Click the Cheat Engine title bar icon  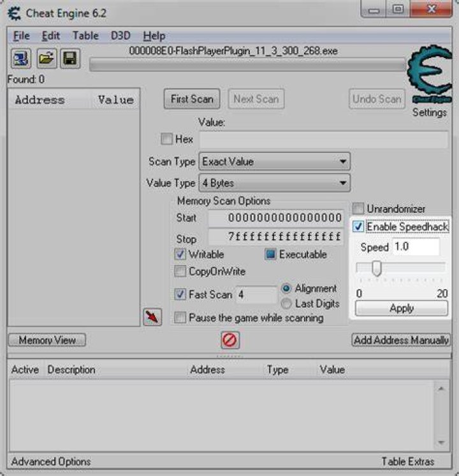(14, 13)
